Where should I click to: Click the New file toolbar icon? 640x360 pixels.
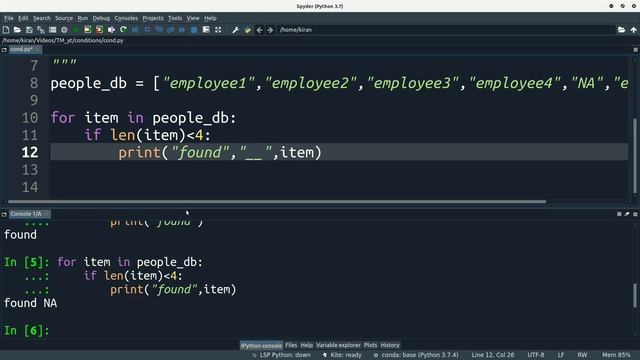tap(6, 30)
